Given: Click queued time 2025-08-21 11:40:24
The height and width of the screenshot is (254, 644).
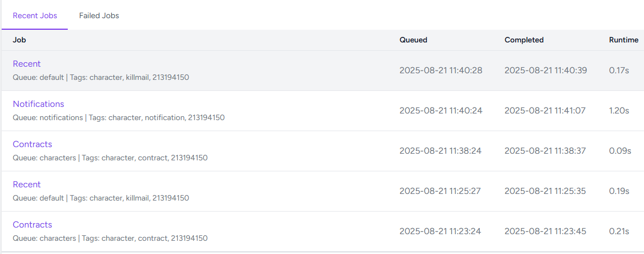Looking at the screenshot, I should click(x=441, y=111).
